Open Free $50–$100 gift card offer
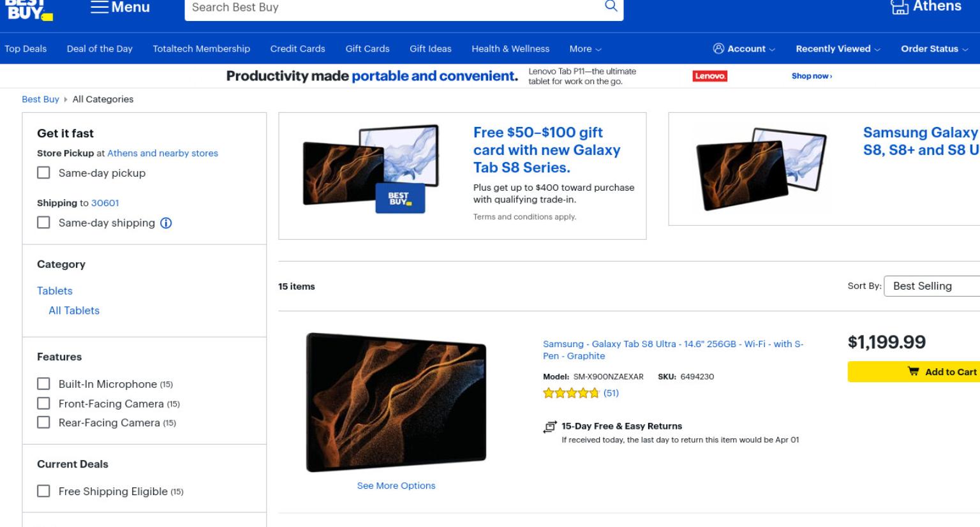Image resolution: width=980 pixels, height=527 pixels. tap(547, 150)
